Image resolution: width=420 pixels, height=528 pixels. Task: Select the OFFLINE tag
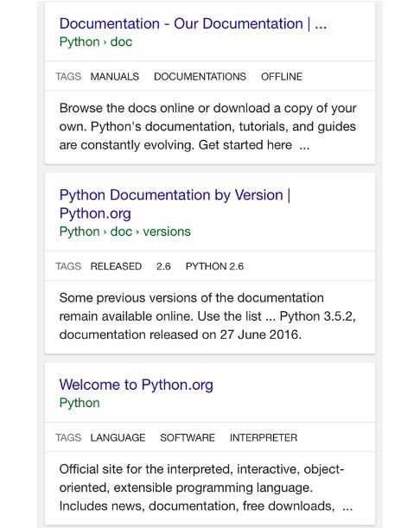tap(282, 76)
